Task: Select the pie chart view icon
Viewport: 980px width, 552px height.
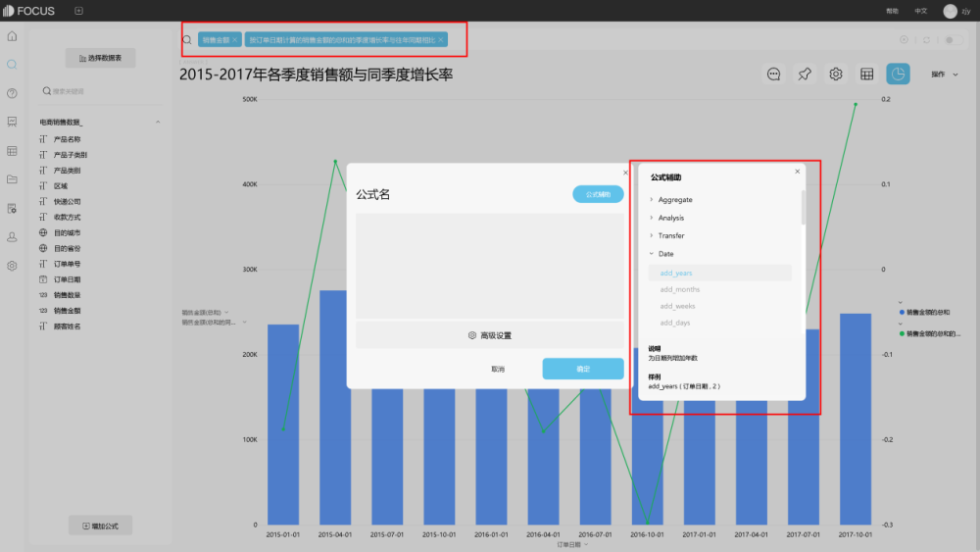Action: click(x=898, y=75)
